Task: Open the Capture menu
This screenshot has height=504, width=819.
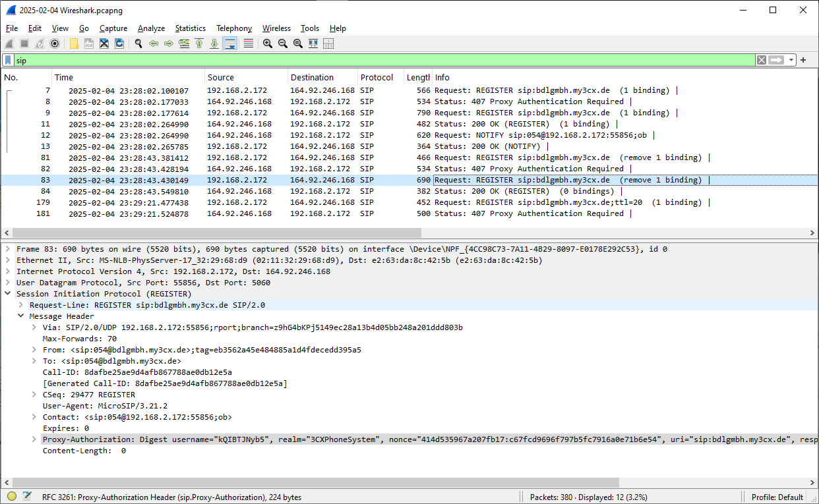Action: pos(113,28)
